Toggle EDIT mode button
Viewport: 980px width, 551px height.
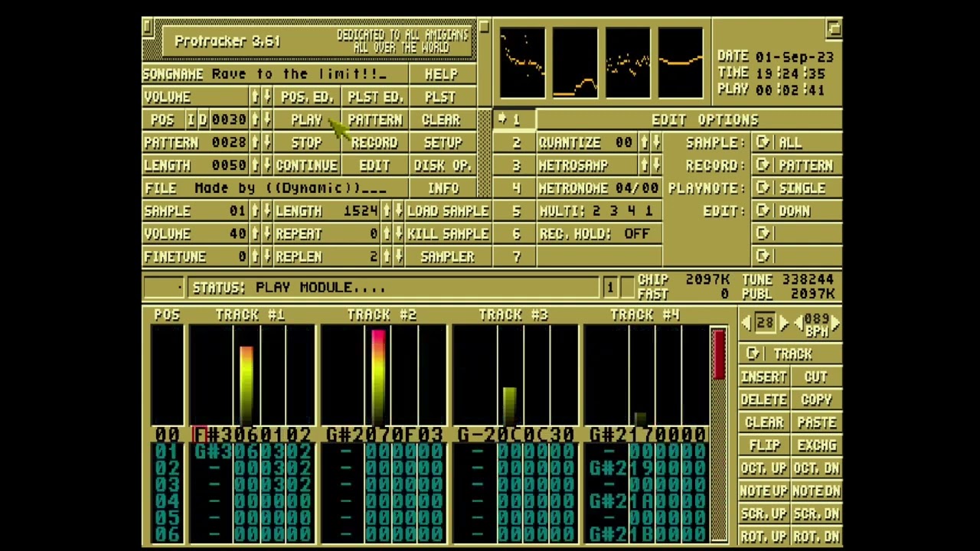[x=374, y=165]
